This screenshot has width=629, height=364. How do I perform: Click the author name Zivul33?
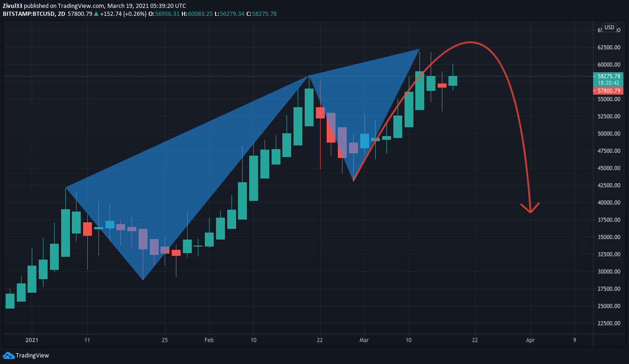pyautogui.click(x=13, y=6)
